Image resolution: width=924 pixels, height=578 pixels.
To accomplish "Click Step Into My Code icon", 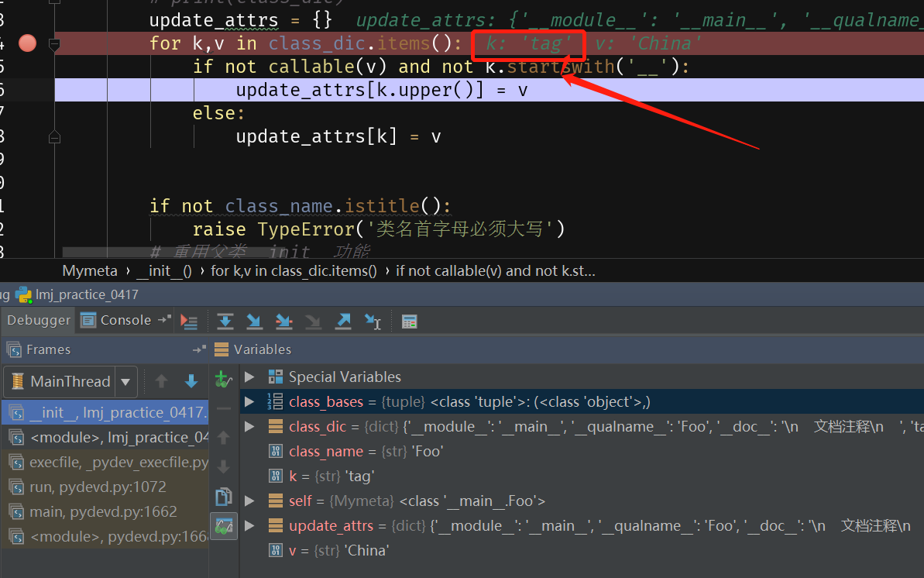I will coord(284,321).
